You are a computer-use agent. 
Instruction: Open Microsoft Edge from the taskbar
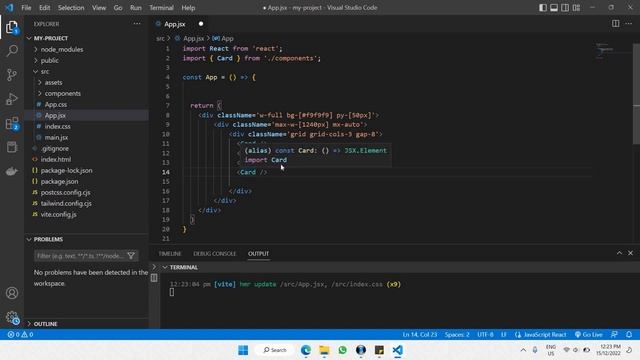pyautogui.click(x=306, y=350)
